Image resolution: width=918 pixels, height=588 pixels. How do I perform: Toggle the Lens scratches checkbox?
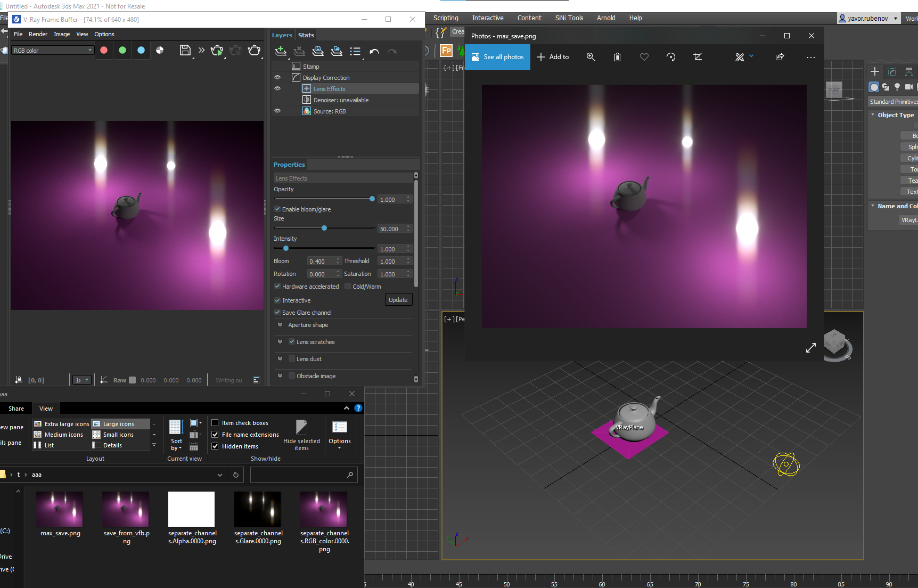coord(292,342)
